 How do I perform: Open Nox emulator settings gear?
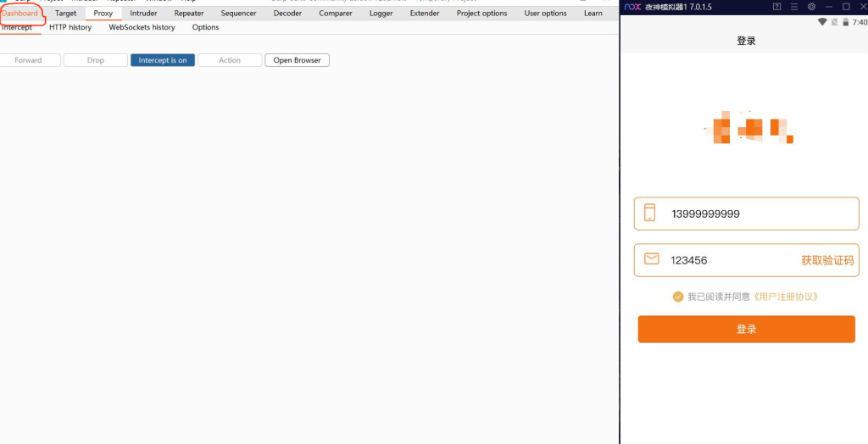click(811, 7)
